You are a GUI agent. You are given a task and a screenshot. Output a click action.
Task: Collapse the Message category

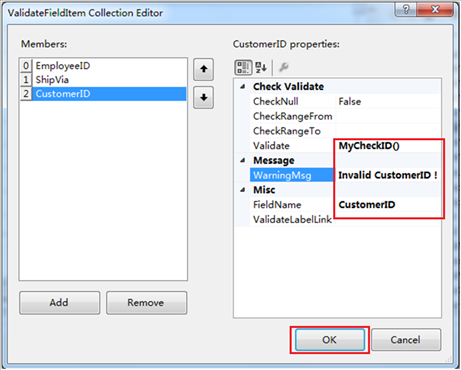tap(243, 161)
